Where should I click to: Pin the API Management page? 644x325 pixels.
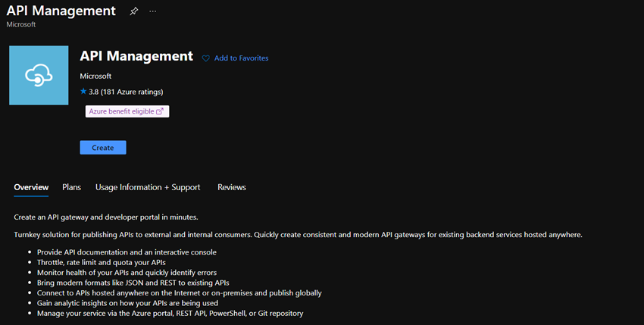coord(134,11)
